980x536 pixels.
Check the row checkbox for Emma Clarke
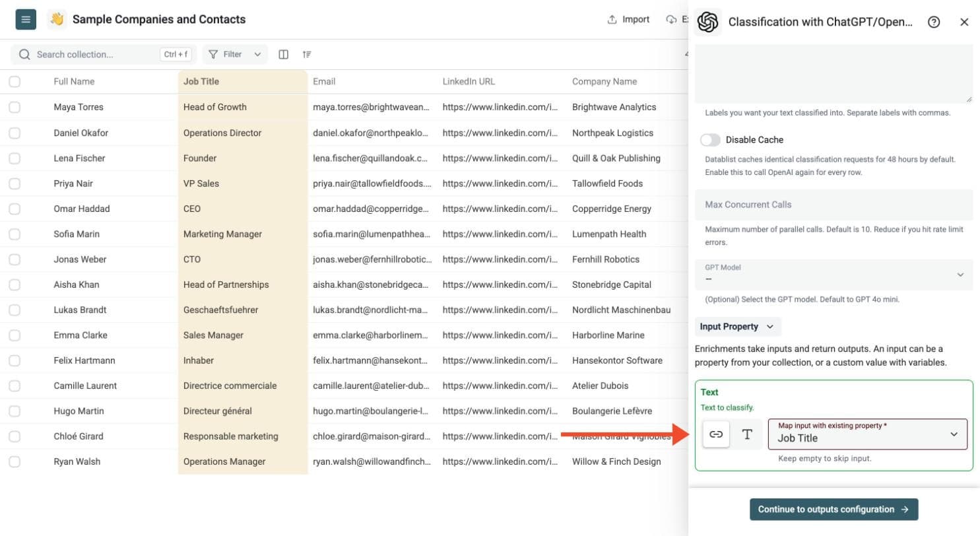(x=15, y=335)
